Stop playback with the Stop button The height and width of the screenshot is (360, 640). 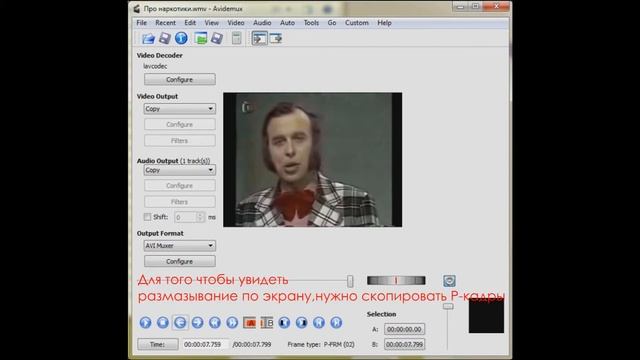point(162,323)
